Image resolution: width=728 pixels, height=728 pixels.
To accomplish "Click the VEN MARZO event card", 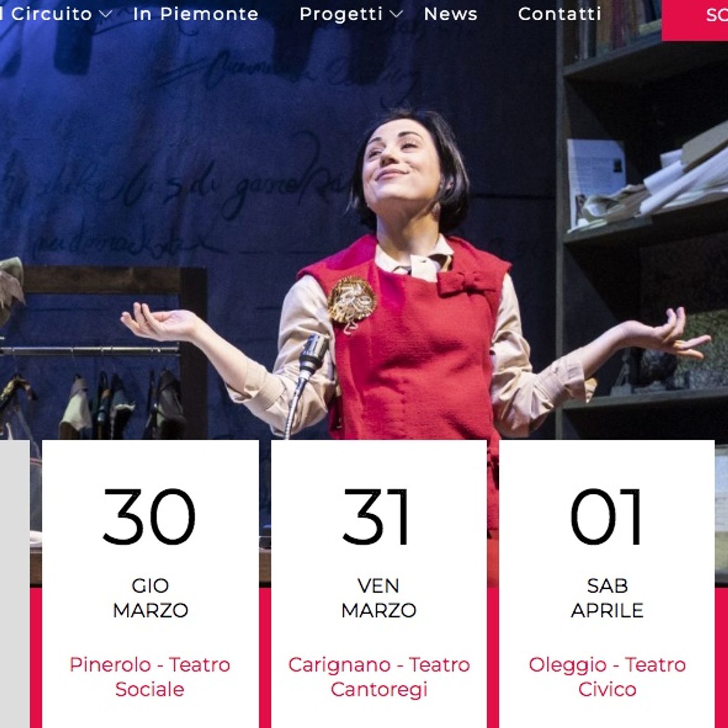I will (379, 584).
